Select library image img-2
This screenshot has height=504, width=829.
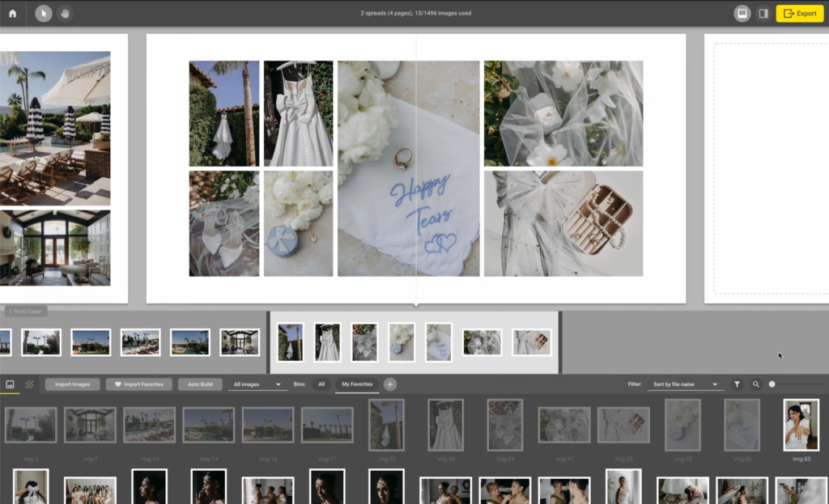31,425
